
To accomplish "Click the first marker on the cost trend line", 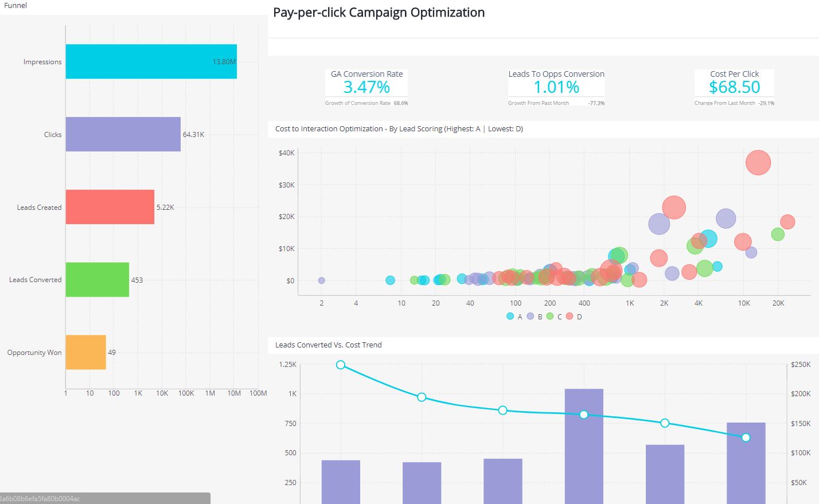I will click(x=341, y=364).
